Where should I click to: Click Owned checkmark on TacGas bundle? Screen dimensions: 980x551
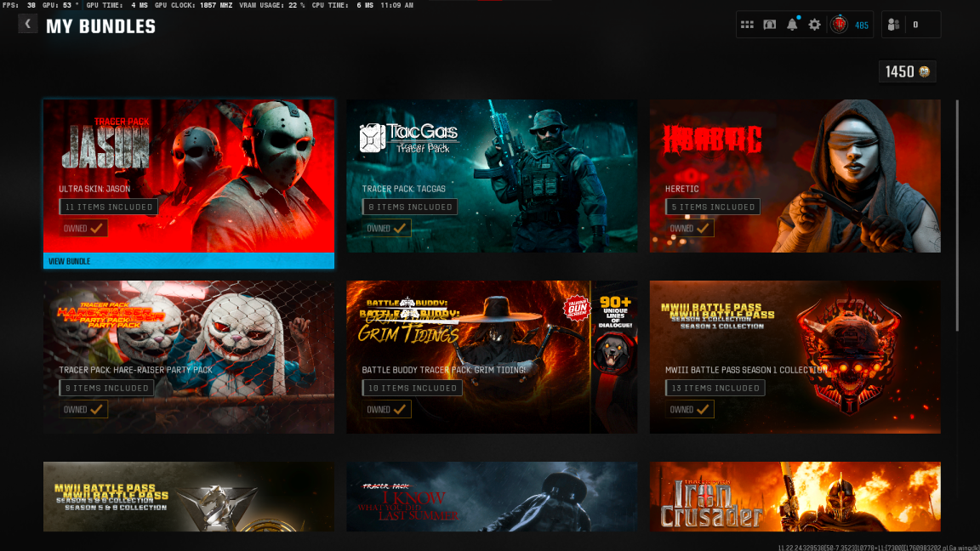point(386,229)
